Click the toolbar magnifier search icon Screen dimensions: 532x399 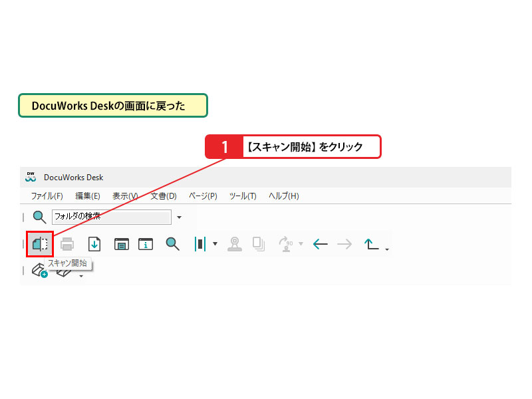coord(172,244)
